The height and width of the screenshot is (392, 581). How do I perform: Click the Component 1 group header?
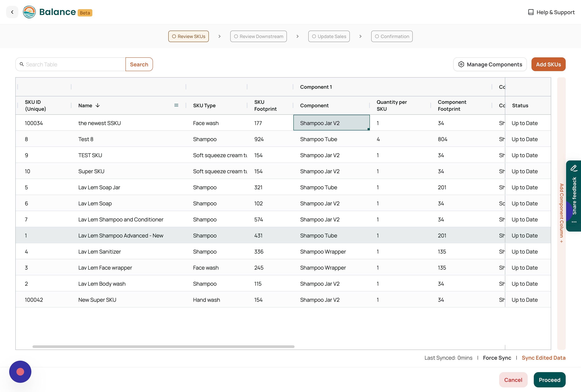pyautogui.click(x=392, y=87)
